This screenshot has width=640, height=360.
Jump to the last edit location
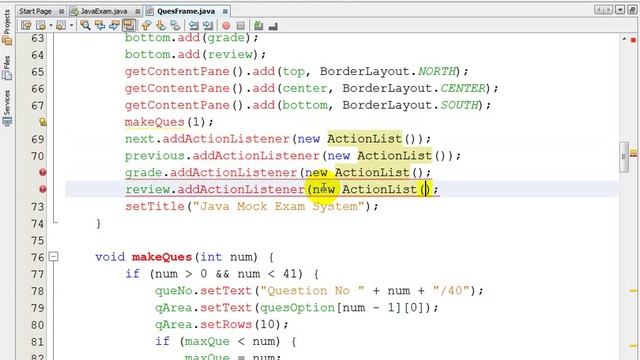pos(27,26)
